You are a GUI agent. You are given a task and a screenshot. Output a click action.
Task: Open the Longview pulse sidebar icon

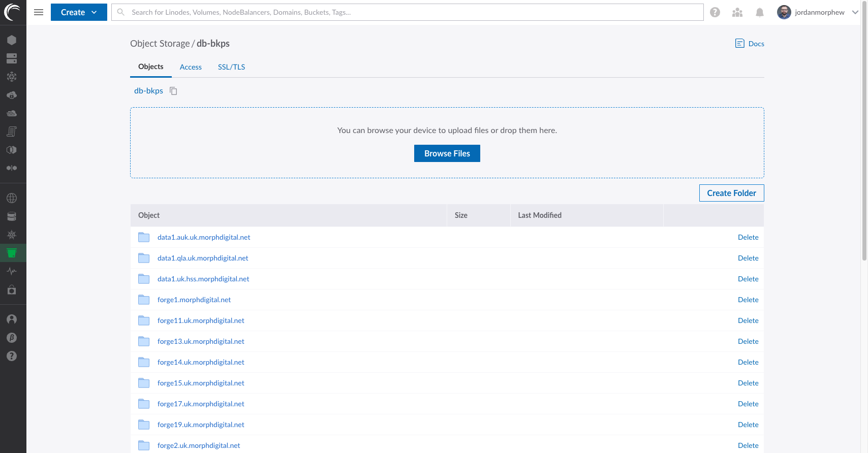pos(12,271)
